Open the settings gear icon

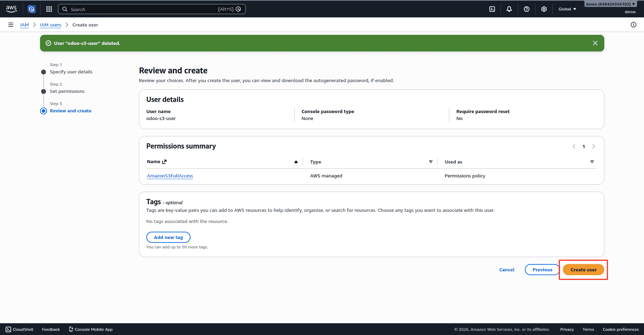point(544,9)
